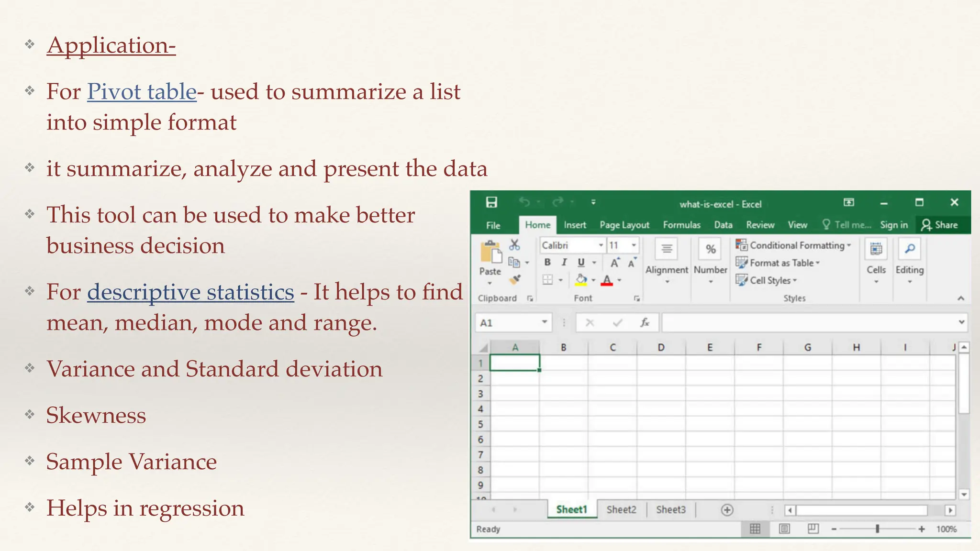Toggle Bold formatting
Image resolution: width=980 pixels, height=551 pixels.
tap(547, 262)
